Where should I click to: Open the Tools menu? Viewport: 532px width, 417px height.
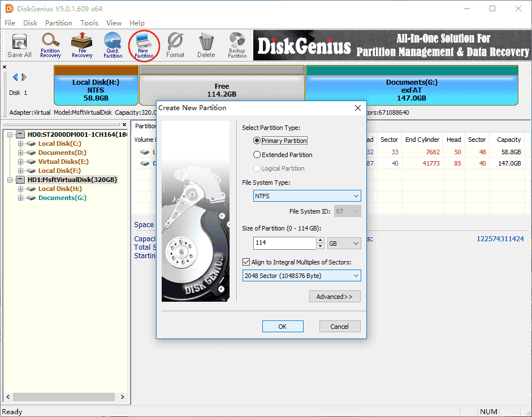(x=89, y=23)
